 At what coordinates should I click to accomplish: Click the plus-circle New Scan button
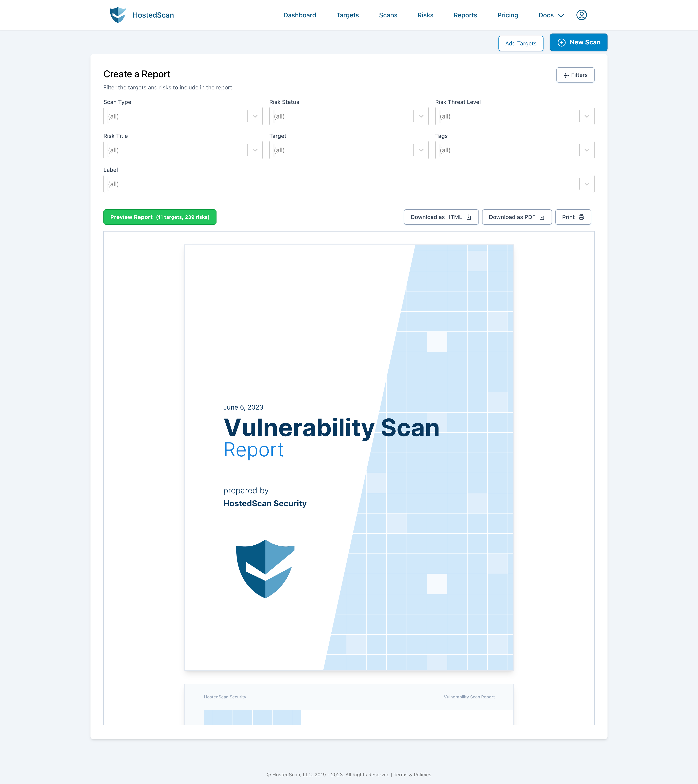coord(578,43)
